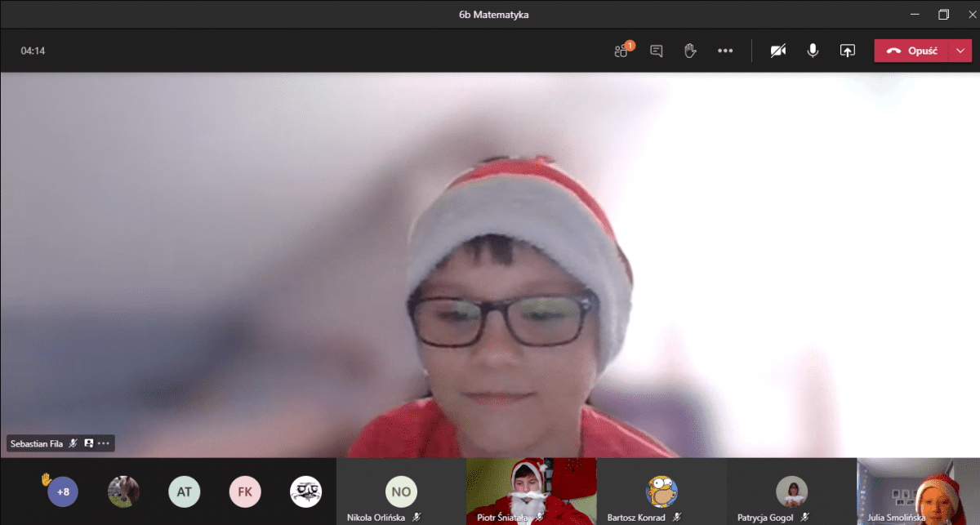
Task: Click the pin icon beside Sebastian Fila
Action: coord(89,443)
